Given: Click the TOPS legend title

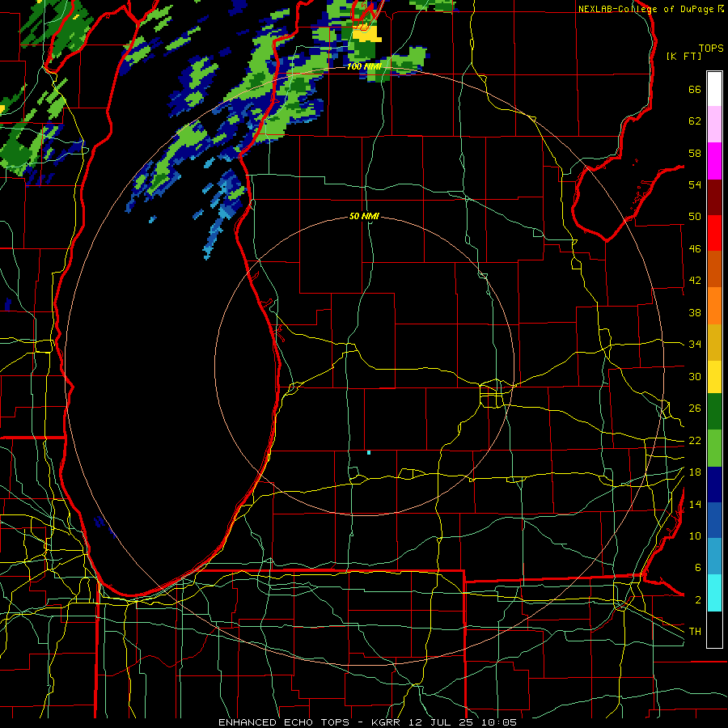Looking at the screenshot, I should point(711,48).
